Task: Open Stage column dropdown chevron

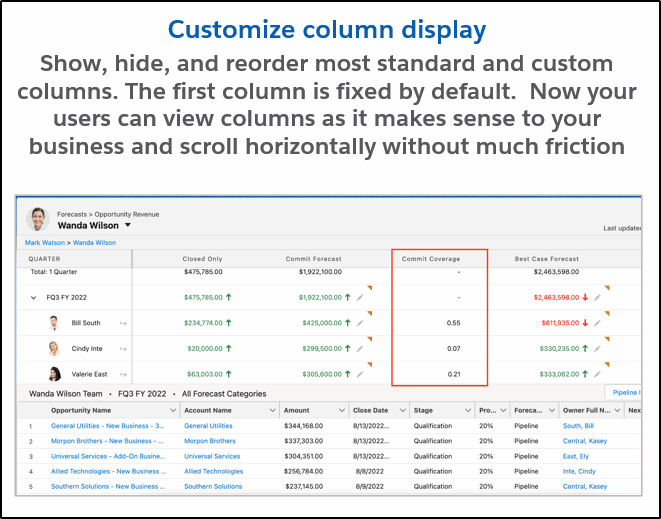Action: tap(468, 410)
